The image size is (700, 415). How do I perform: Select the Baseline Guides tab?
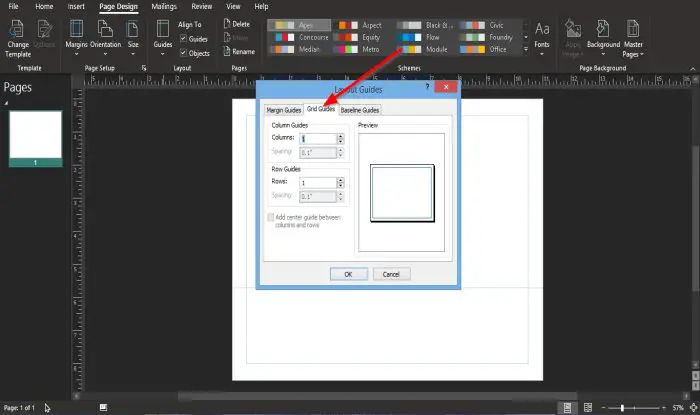point(360,110)
